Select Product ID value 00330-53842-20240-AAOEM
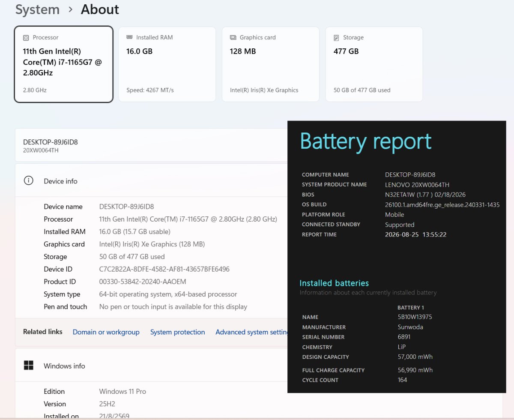Screen dimensions: 514x420 [x=143, y=282]
